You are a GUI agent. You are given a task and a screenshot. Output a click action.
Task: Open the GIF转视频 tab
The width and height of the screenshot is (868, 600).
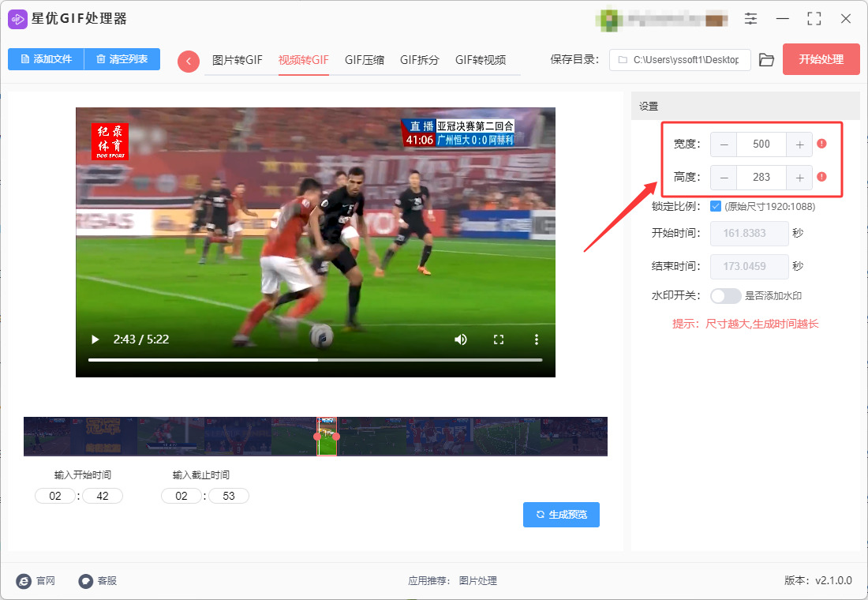481,60
